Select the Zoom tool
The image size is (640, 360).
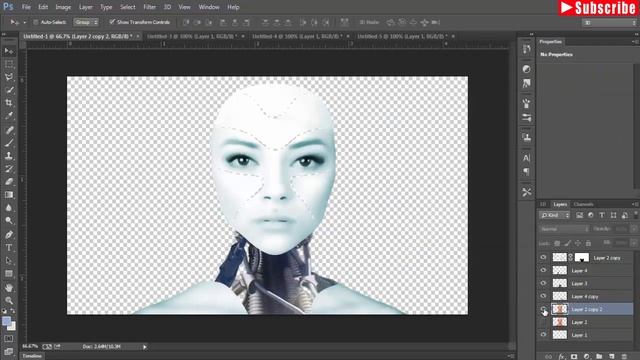9,301
